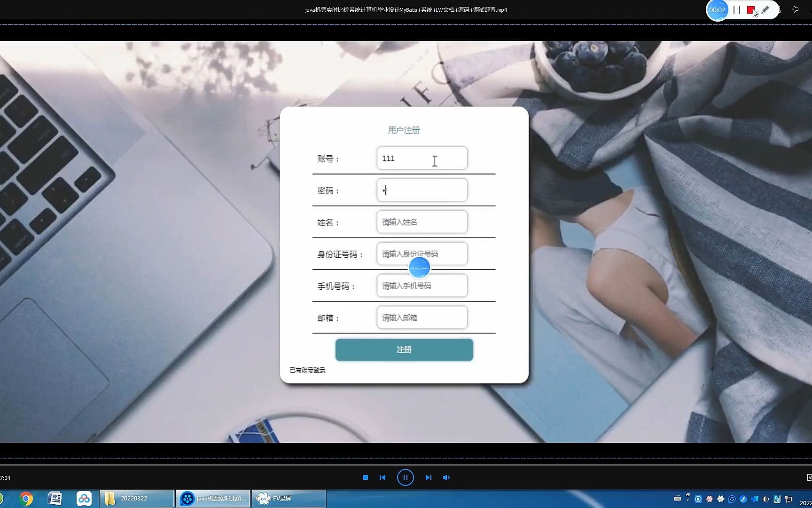The image size is (812, 508).
Task: Open the K music tray icon
Action: click(698, 499)
